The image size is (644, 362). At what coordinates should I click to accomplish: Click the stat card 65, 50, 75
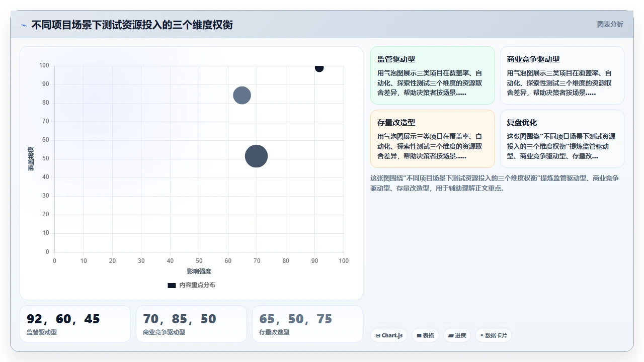coord(307,324)
